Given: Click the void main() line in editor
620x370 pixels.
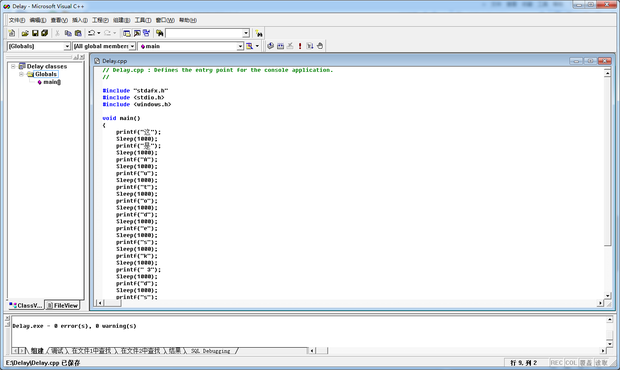Looking at the screenshot, I should click(x=121, y=118).
